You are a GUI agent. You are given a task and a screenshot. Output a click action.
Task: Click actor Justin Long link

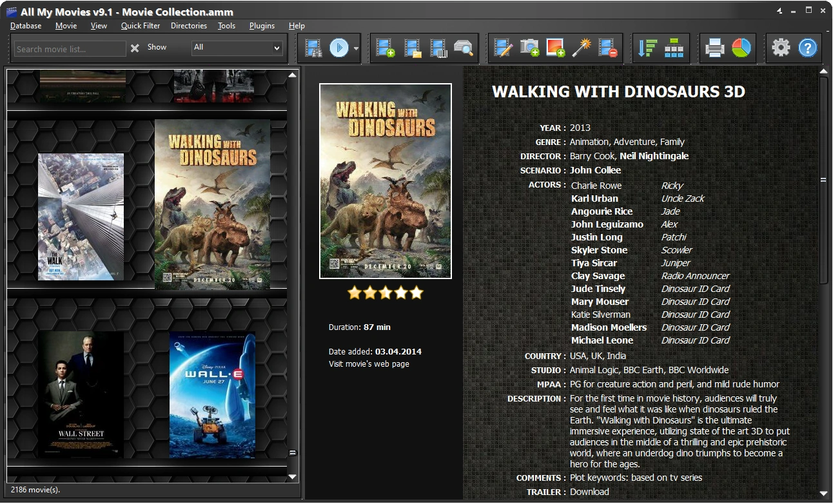(597, 237)
